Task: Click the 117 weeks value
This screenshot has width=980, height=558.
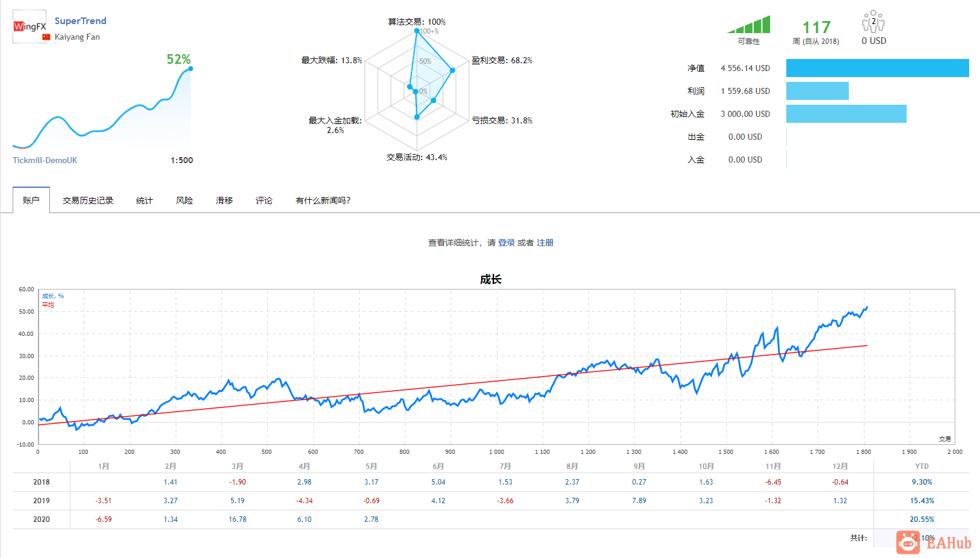Action: 816,27
